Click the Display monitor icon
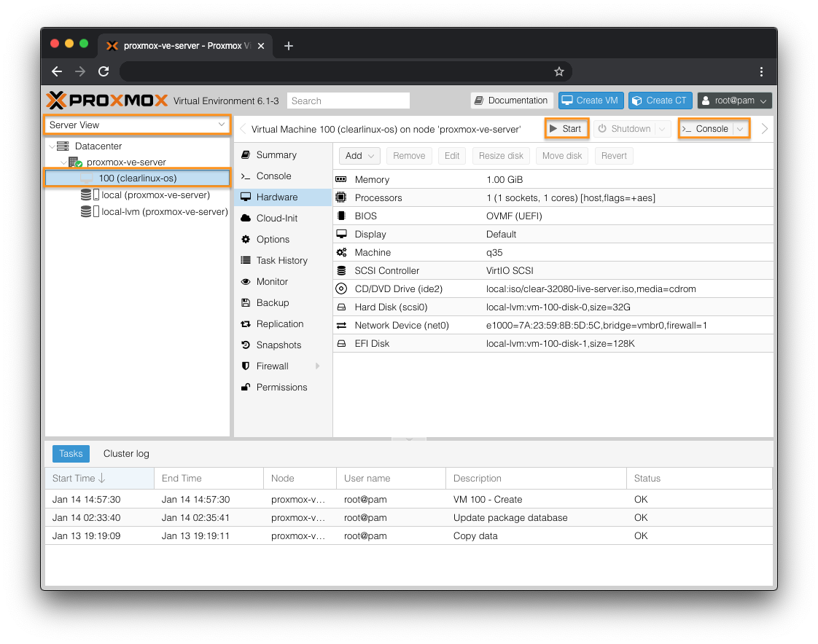Screen dimensions: 818x644 click(341, 234)
